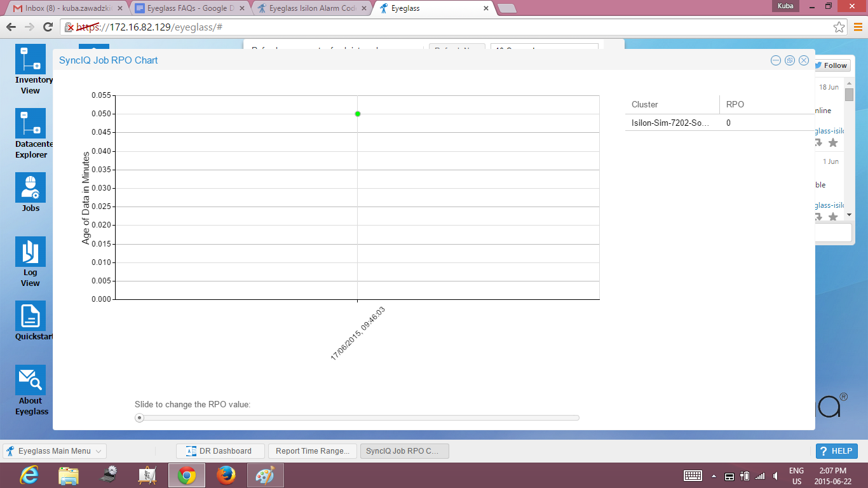
Task: Switch to Eyeglass FAQs Google Docs tab
Action: pos(189,9)
